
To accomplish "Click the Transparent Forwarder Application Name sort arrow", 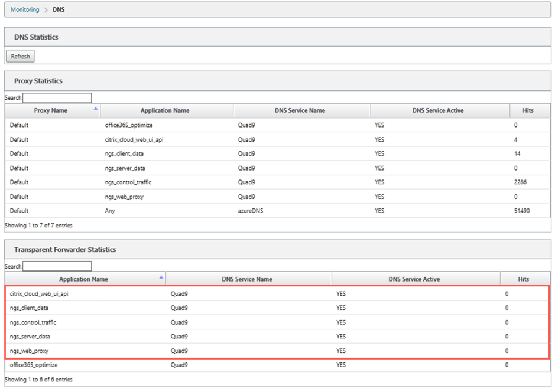I will 161,277.
